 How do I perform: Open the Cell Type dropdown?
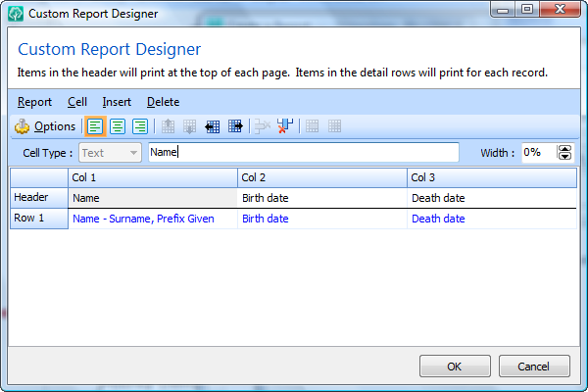(x=110, y=153)
